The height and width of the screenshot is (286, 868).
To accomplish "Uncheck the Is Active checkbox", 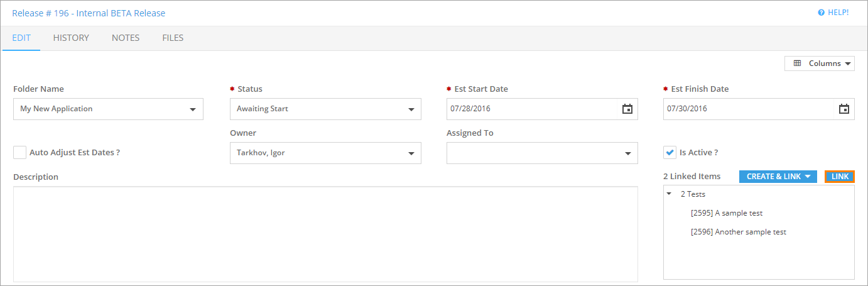I will point(670,152).
